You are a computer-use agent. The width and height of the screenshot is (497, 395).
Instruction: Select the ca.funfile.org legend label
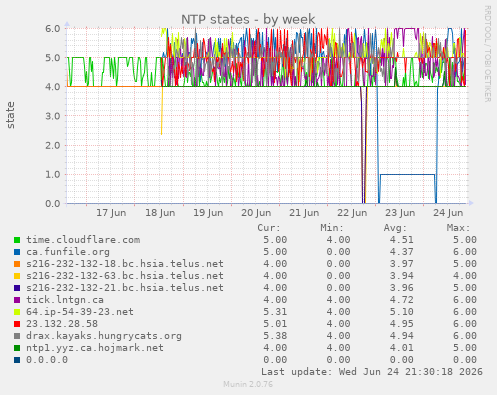click(x=68, y=252)
